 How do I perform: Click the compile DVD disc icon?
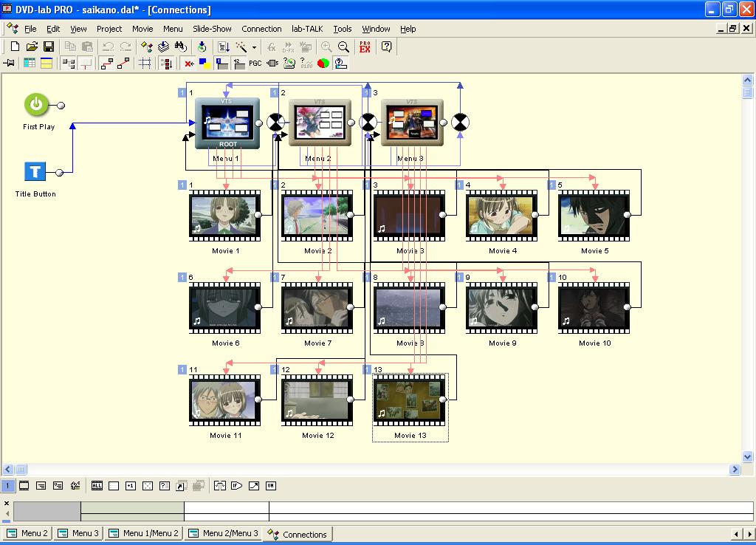coord(202,47)
